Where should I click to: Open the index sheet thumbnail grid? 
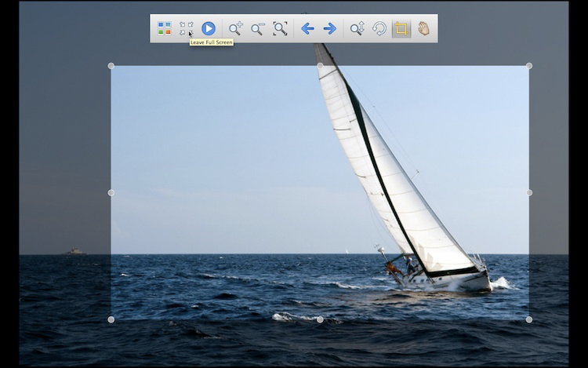pyautogui.click(x=164, y=29)
